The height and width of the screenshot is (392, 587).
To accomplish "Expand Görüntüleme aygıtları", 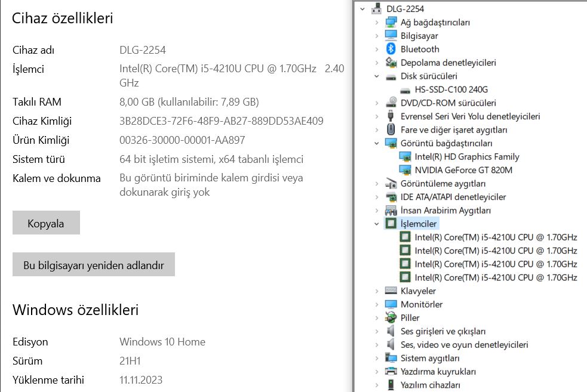I will pyautogui.click(x=377, y=184).
